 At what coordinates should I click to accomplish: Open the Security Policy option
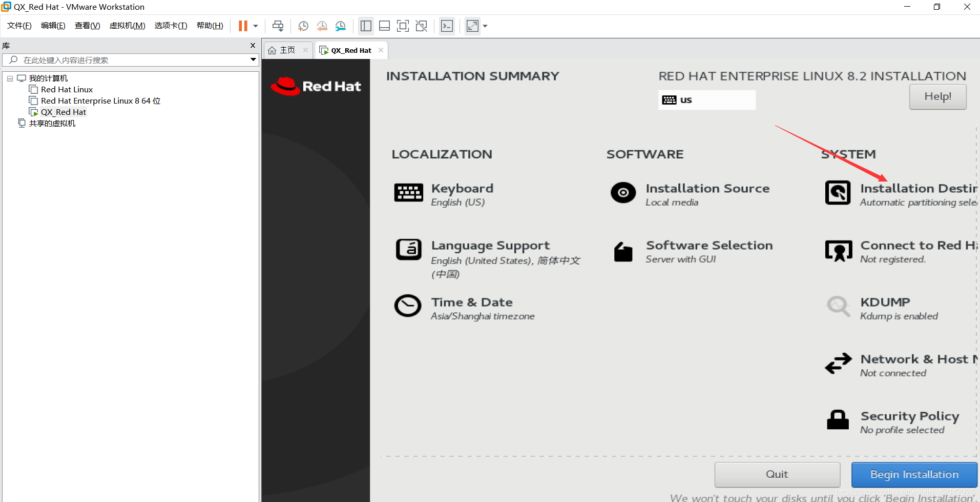coord(910,423)
